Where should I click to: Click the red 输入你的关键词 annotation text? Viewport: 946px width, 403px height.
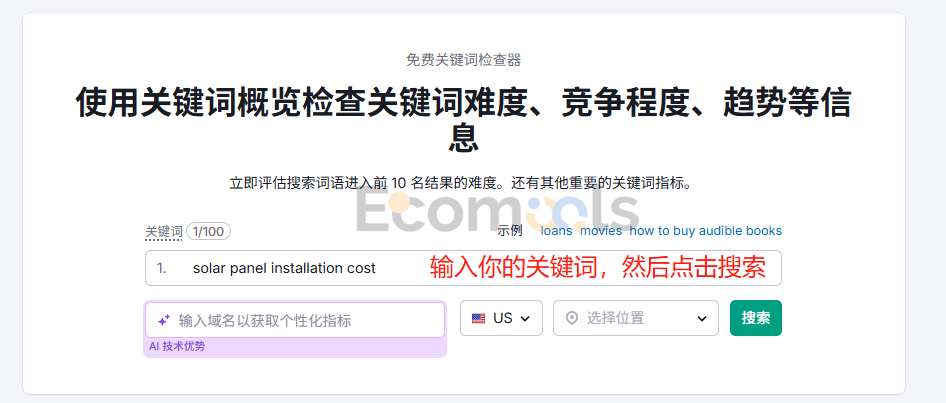[597, 268]
